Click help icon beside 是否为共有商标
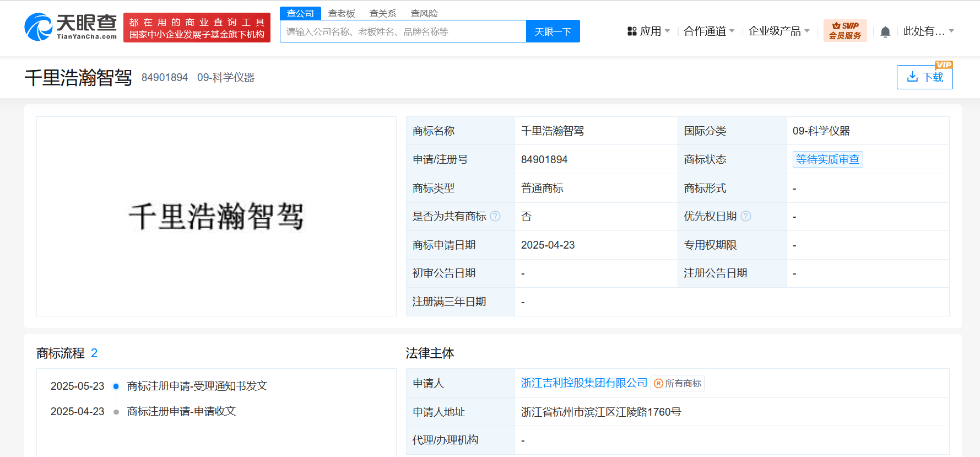This screenshot has width=980, height=457. point(495,216)
